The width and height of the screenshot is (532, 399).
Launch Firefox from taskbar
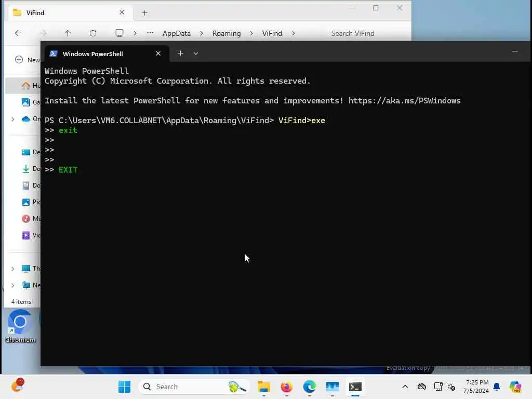click(x=286, y=387)
